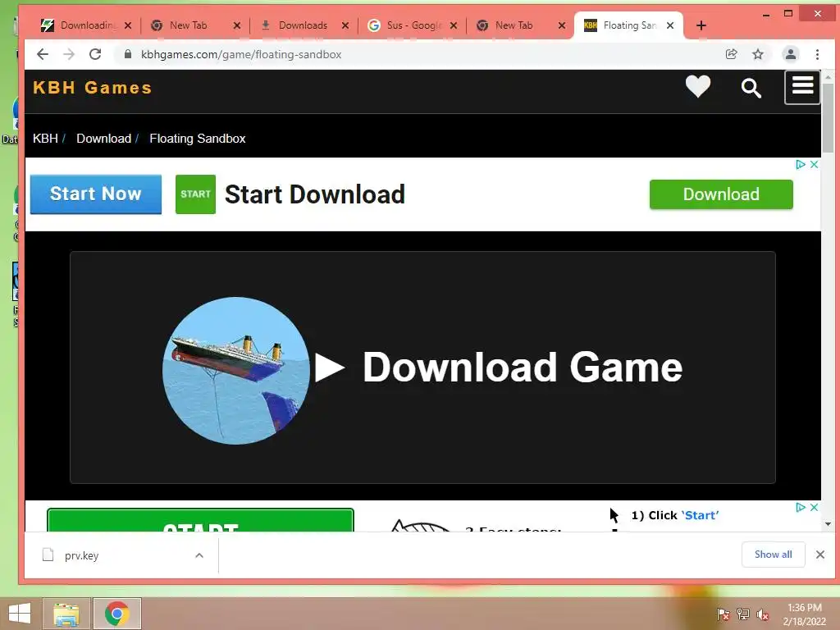Click the Download Game text

point(523,367)
